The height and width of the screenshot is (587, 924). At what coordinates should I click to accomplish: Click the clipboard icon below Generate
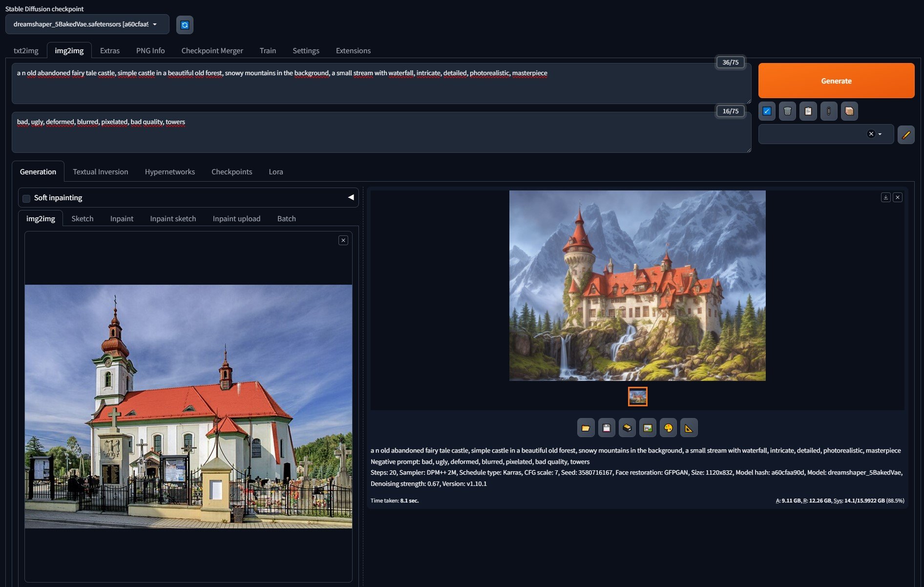click(x=808, y=111)
